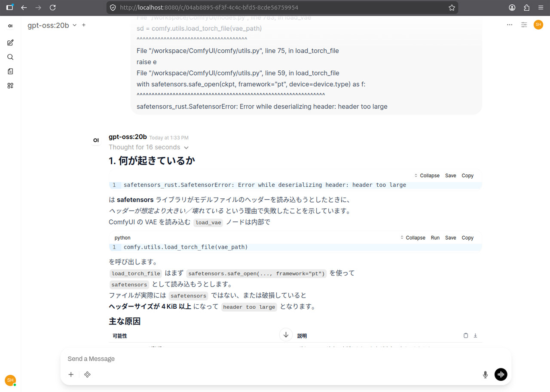Go back to previous page

pos(24,7)
